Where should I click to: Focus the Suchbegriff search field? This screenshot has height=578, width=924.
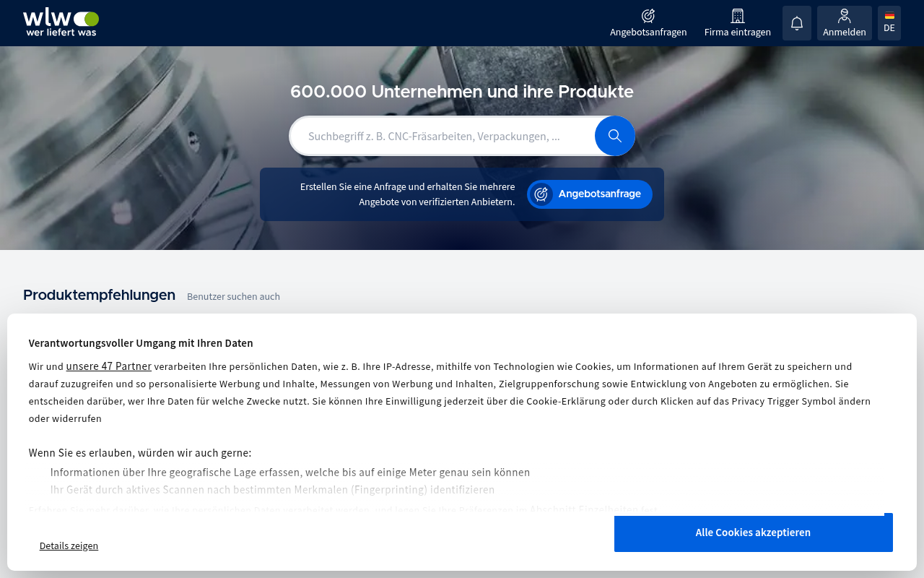click(442, 136)
